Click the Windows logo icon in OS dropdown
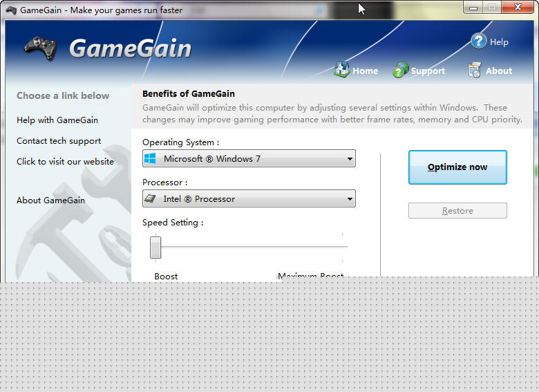The height and width of the screenshot is (392, 539). point(150,158)
